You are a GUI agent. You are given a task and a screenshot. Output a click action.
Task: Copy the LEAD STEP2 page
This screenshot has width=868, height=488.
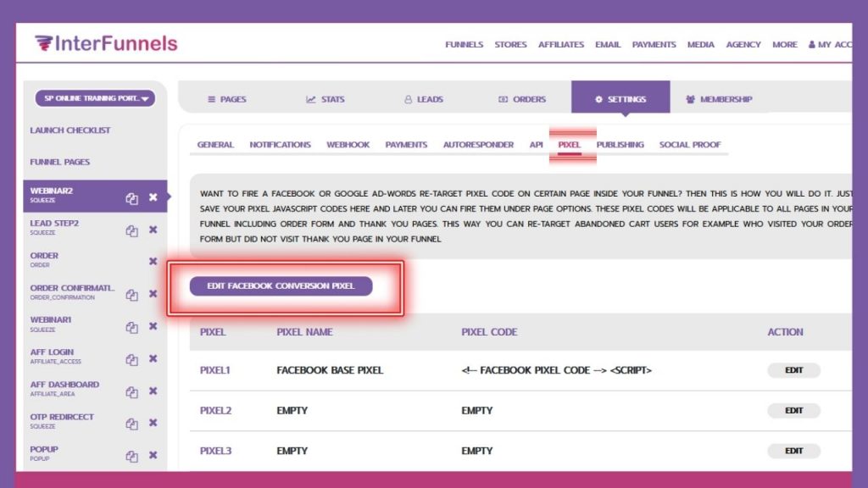(131, 230)
